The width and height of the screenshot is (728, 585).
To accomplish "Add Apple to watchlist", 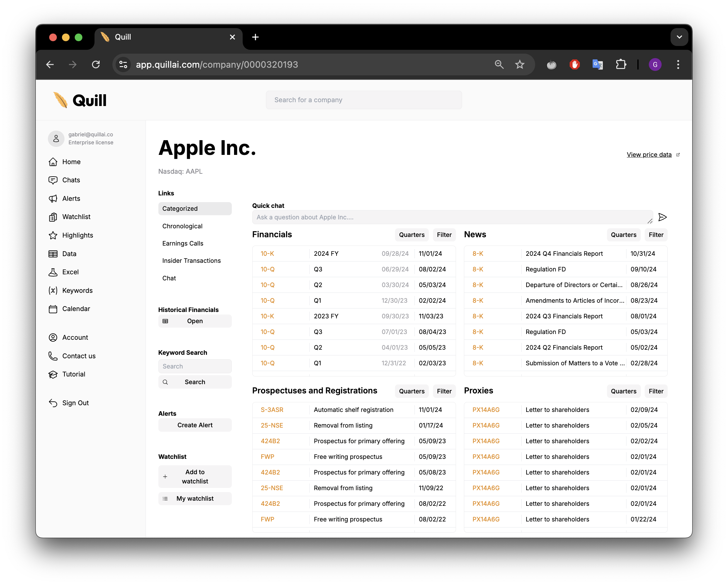I will (195, 476).
